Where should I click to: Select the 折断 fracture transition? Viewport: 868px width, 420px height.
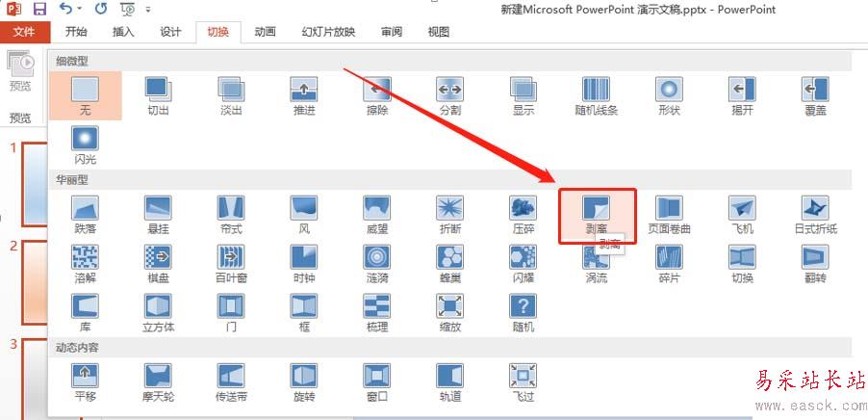[x=450, y=214]
